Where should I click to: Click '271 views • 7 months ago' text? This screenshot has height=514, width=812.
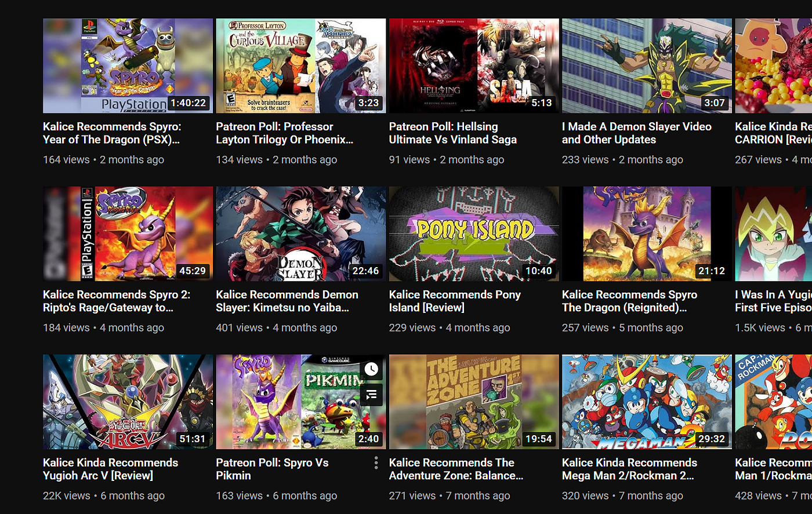(x=450, y=495)
